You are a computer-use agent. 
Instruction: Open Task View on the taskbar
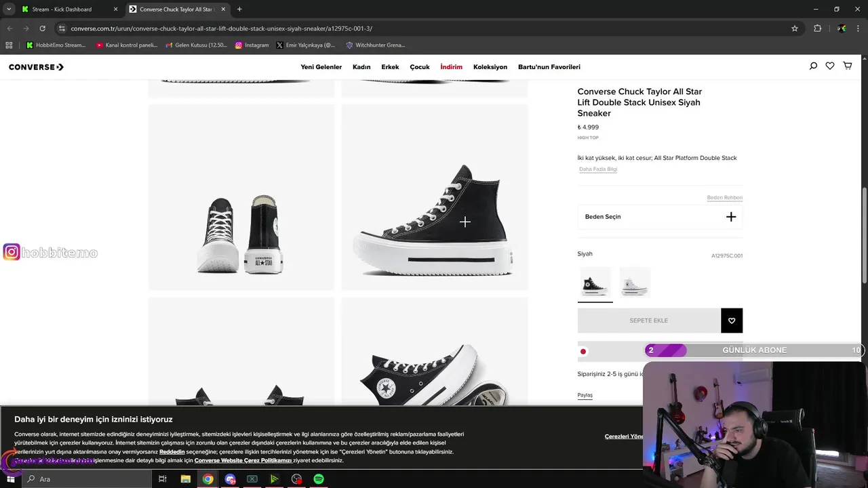click(x=163, y=479)
